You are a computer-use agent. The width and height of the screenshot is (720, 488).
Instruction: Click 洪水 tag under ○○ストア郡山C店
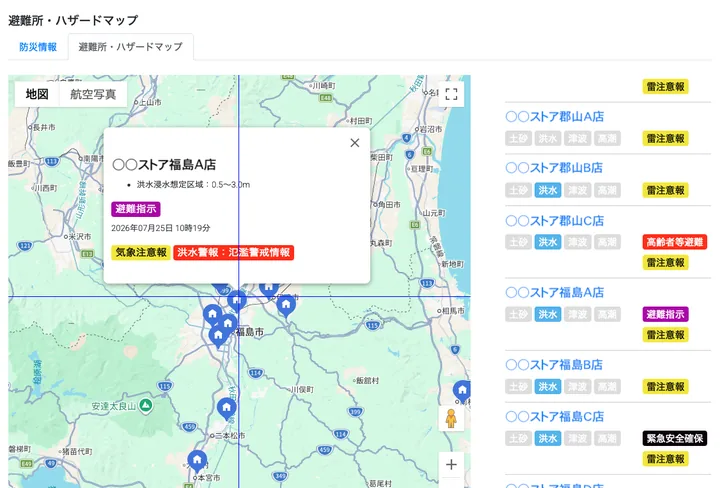coord(548,242)
